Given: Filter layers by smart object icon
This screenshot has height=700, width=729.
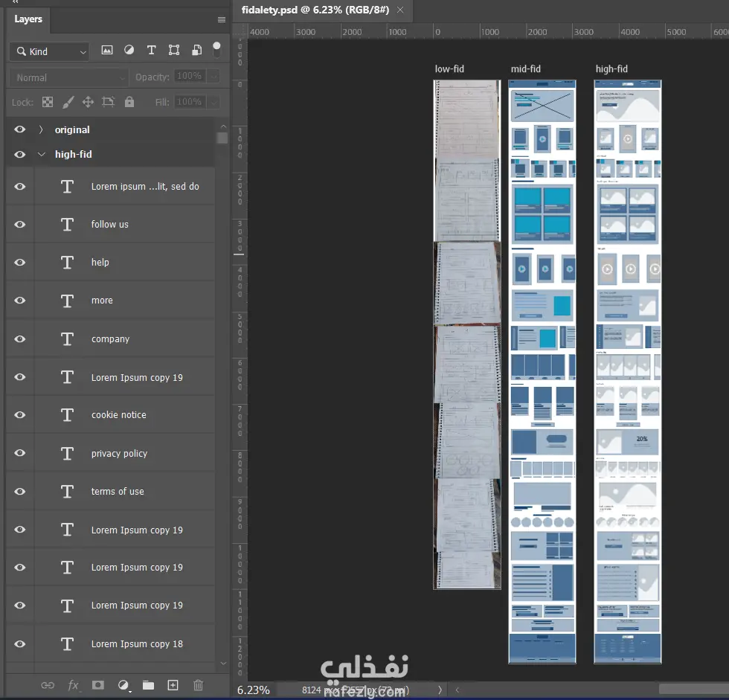Looking at the screenshot, I should point(196,50).
